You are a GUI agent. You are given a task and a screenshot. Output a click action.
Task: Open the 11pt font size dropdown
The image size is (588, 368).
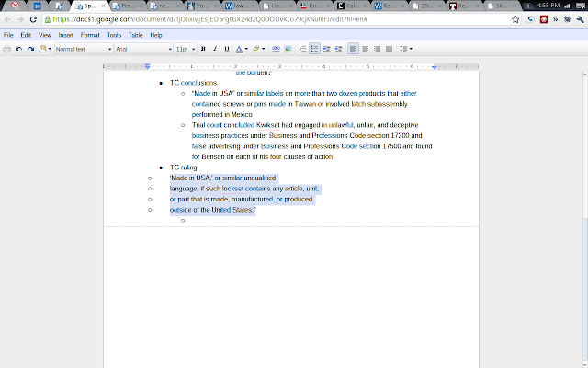(186, 49)
